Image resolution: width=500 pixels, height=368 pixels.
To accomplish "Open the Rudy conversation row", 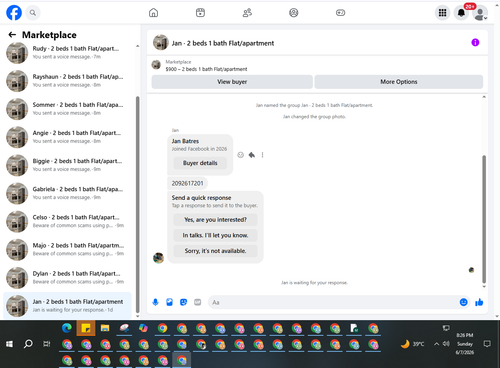I will tap(67, 53).
